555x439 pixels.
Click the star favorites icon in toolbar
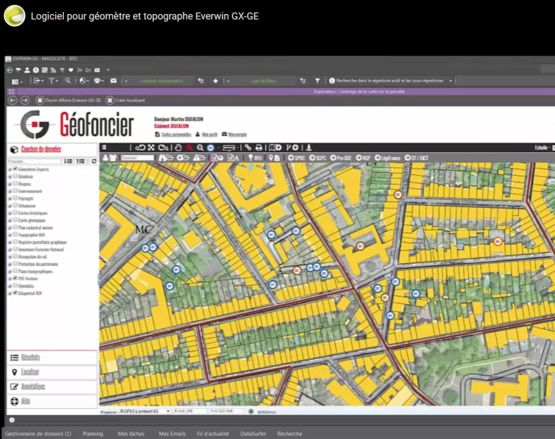pyautogui.click(x=215, y=81)
